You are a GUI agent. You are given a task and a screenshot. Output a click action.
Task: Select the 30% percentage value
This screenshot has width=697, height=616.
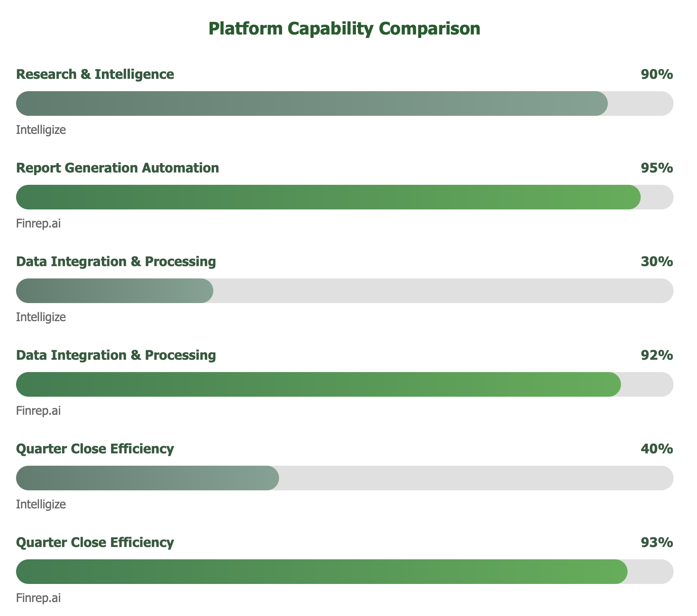(656, 262)
